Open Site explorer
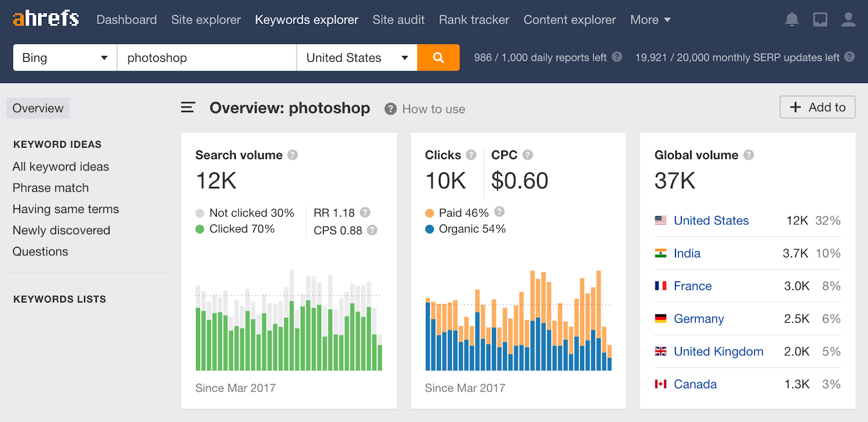The image size is (868, 422). pos(206,20)
